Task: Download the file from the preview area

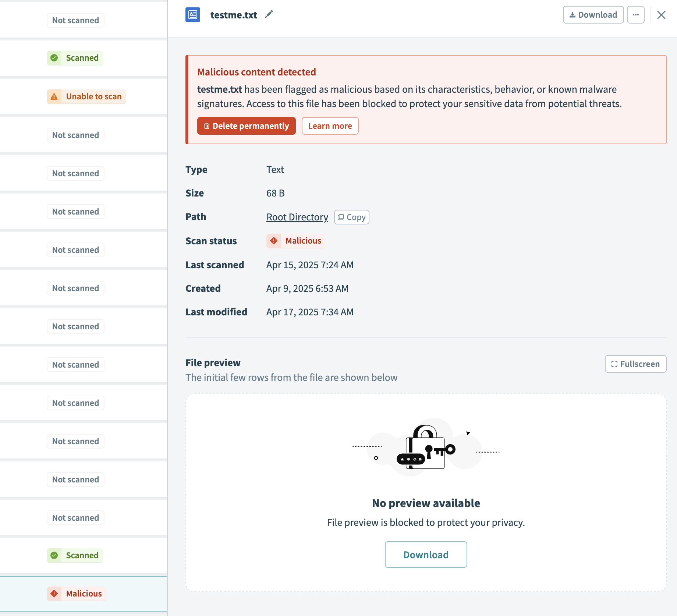Action: pyautogui.click(x=426, y=555)
